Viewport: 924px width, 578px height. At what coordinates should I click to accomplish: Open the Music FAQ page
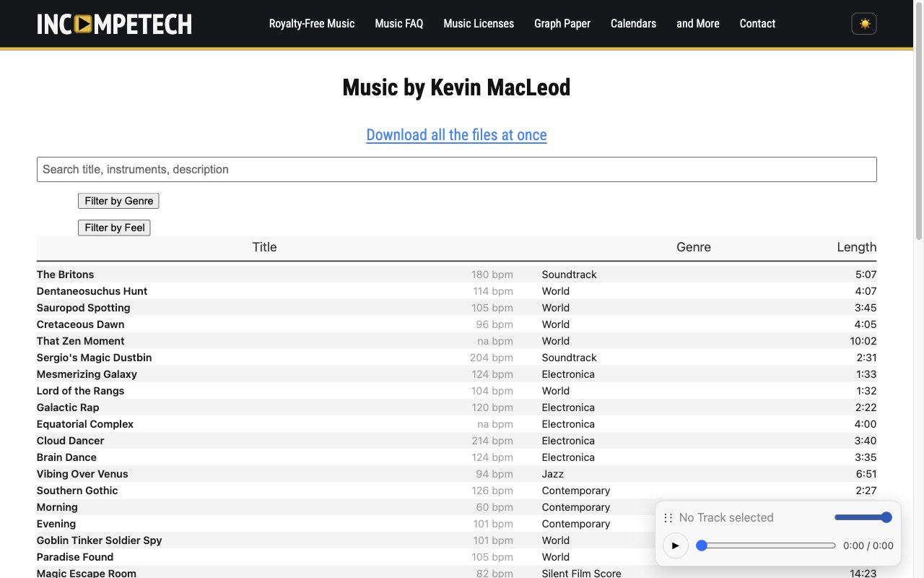(x=399, y=24)
